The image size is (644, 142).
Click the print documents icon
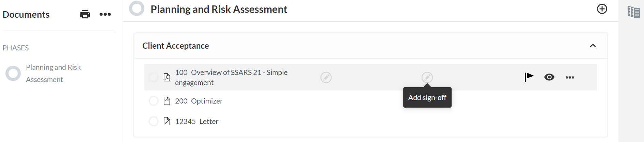[x=85, y=14]
